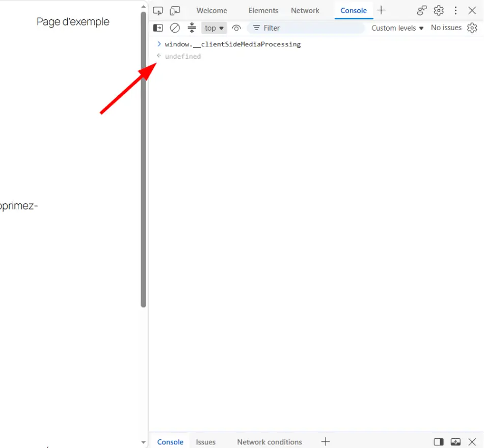Click window.__clientSideMediaProcessing console entry
Viewport: 484px width, 448px height.
click(233, 44)
